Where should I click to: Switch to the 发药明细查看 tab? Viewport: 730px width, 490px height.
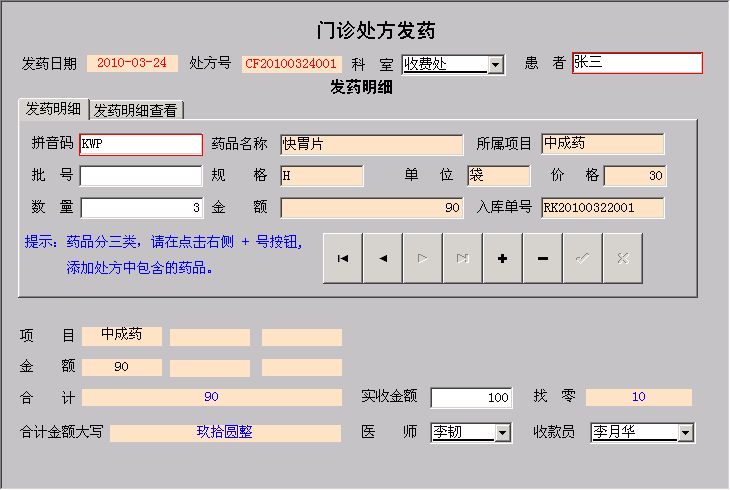138,109
